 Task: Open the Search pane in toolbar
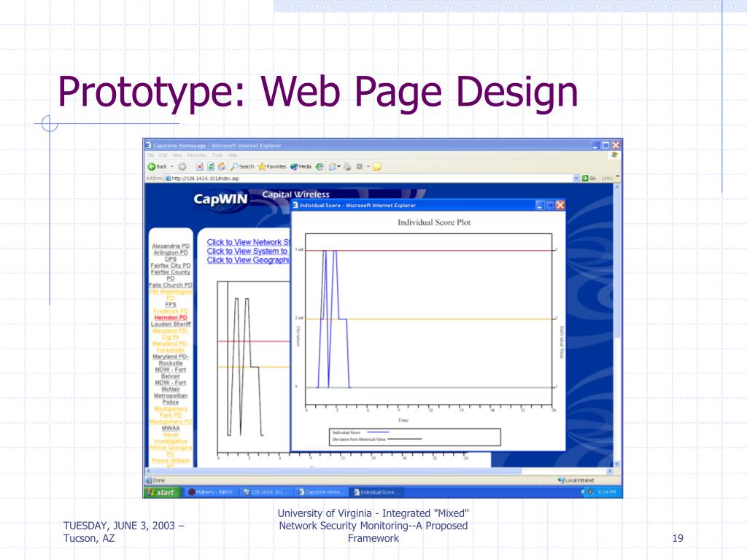pyautogui.click(x=242, y=167)
